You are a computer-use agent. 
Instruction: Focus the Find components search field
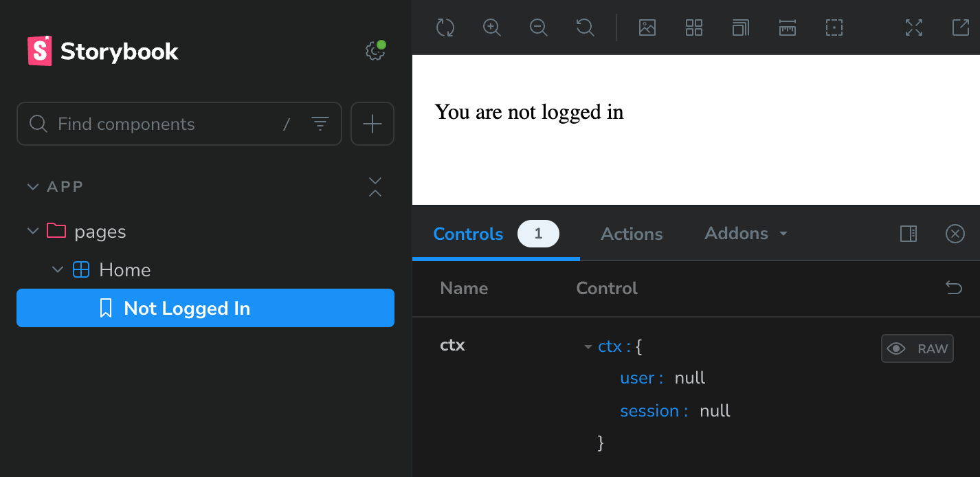pyautogui.click(x=165, y=124)
